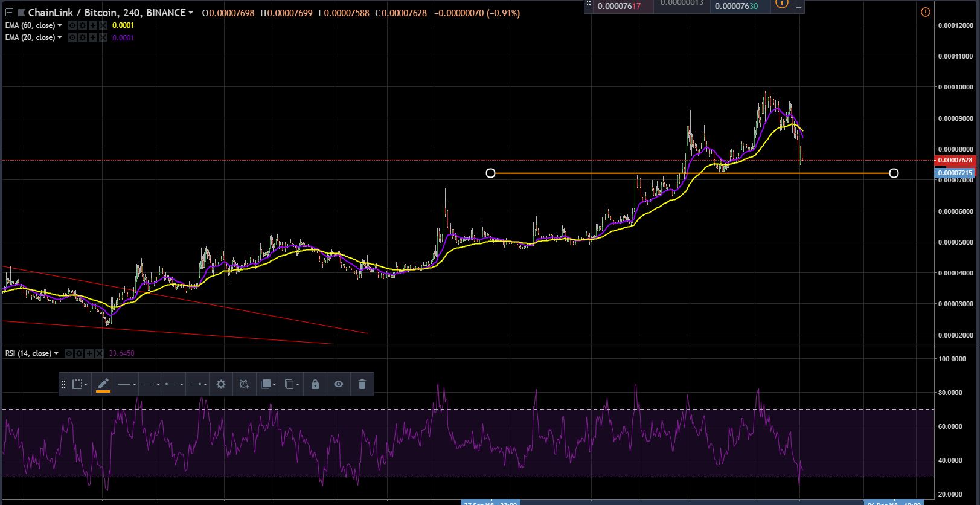Remove the EMA 20 indicator with X icon
This screenshot has width=980, height=505.
point(103,37)
